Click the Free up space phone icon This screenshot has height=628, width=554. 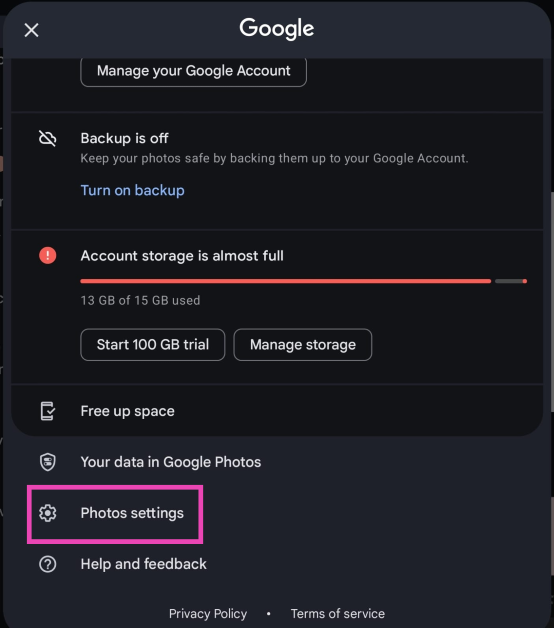[x=48, y=411]
